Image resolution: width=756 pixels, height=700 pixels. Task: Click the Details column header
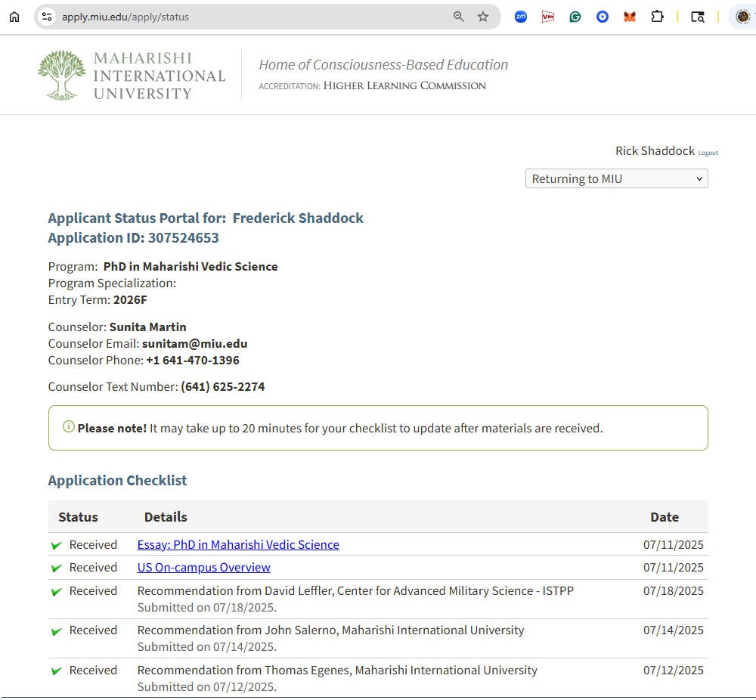(166, 517)
